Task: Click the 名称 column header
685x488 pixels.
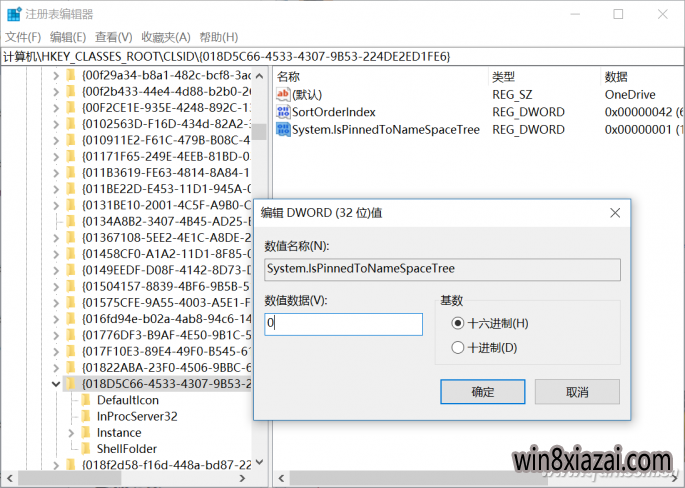Action: (288, 77)
